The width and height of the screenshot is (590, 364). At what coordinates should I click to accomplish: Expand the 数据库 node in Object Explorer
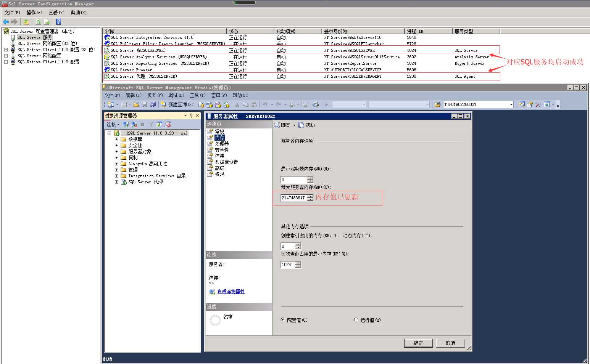coord(117,140)
